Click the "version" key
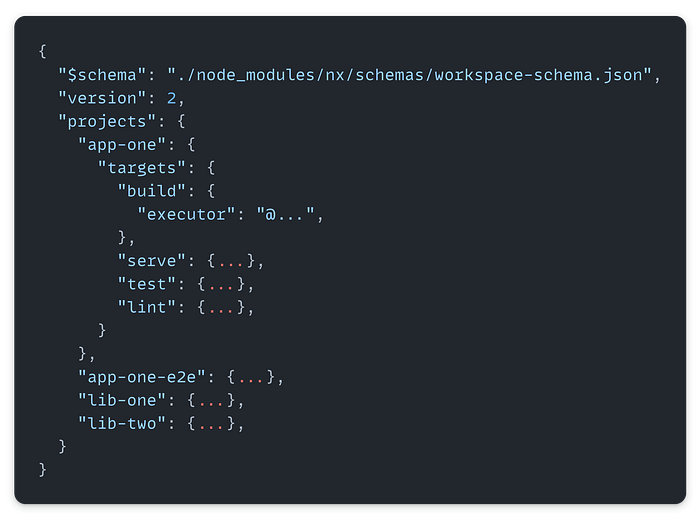 click(x=102, y=98)
